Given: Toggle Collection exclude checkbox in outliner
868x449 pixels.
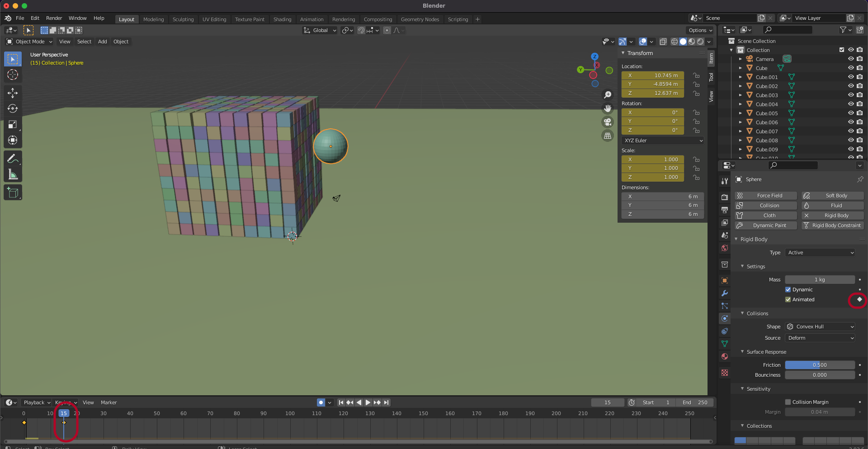Looking at the screenshot, I should point(841,50).
